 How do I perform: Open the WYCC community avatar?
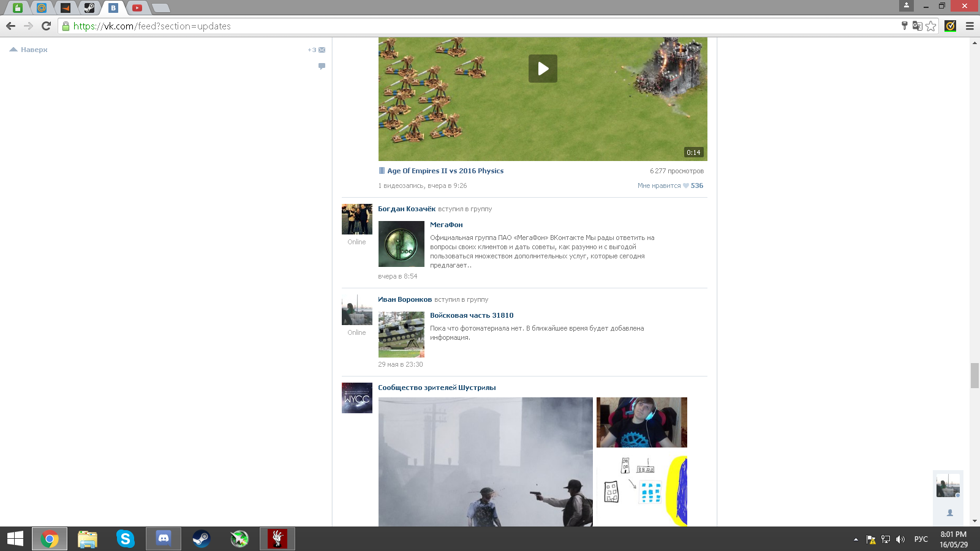point(357,398)
